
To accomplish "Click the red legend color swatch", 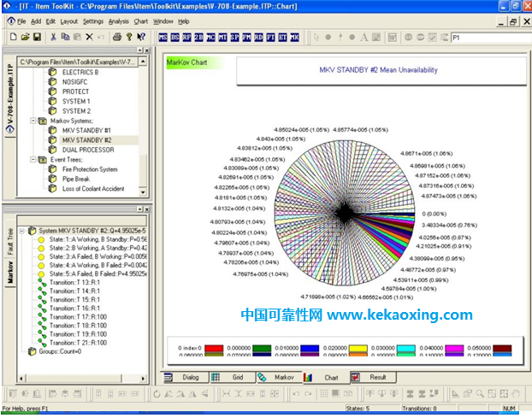I will coord(215,348).
